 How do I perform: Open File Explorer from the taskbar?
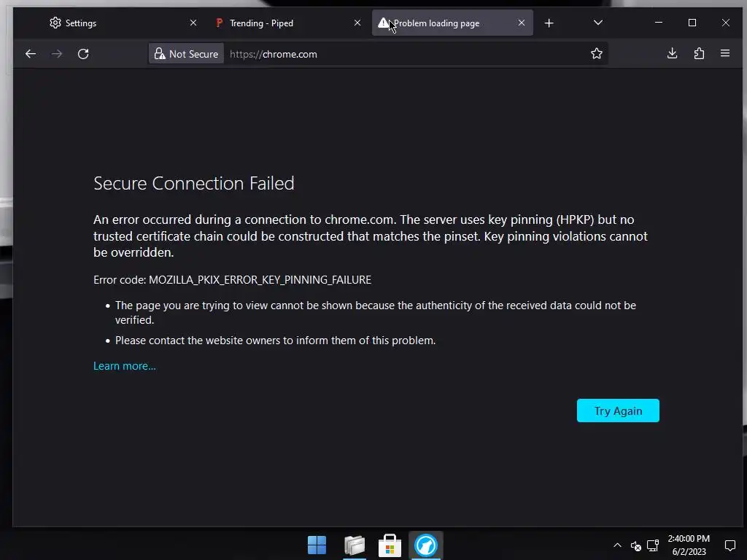tap(355, 545)
